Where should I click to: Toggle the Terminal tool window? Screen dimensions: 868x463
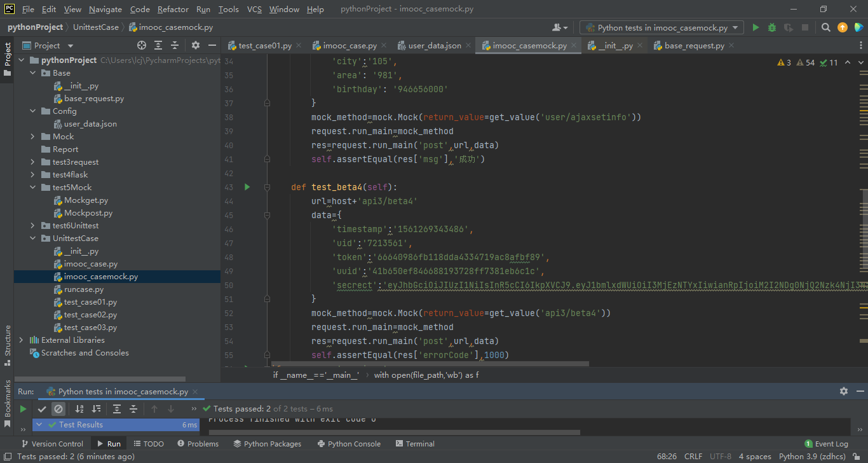pos(415,444)
